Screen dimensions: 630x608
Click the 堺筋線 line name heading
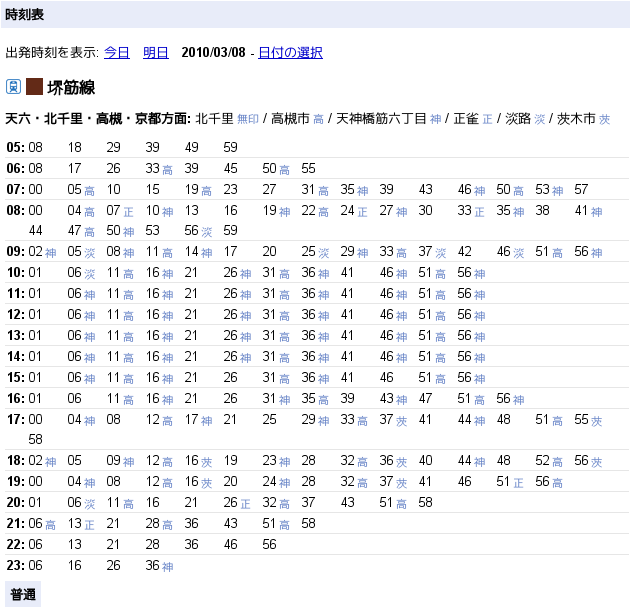71,88
